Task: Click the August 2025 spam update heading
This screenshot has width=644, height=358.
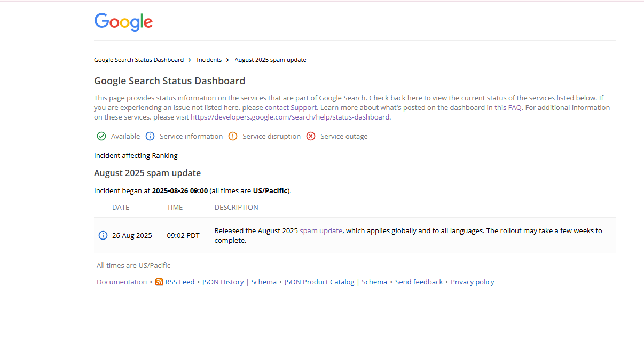Action: (x=147, y=173)
